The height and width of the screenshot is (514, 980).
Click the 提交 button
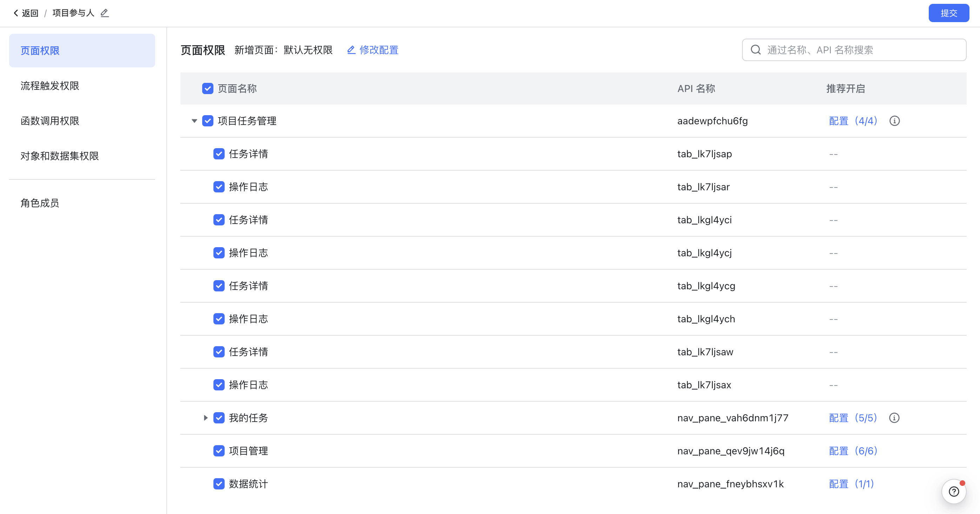click(x=949, y=13)
